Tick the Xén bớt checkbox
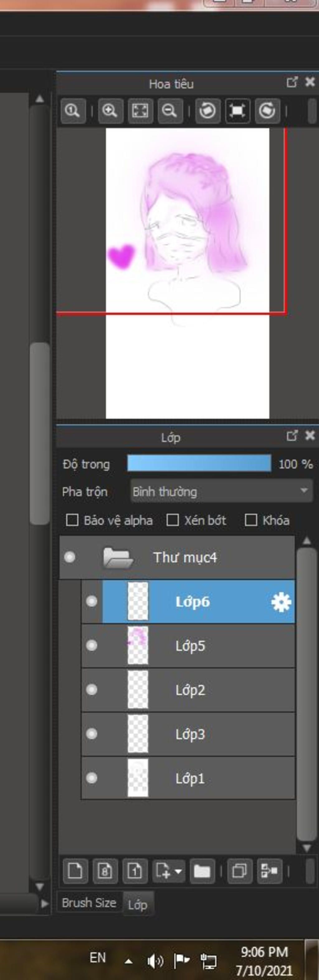 click(x=173, y=520)
